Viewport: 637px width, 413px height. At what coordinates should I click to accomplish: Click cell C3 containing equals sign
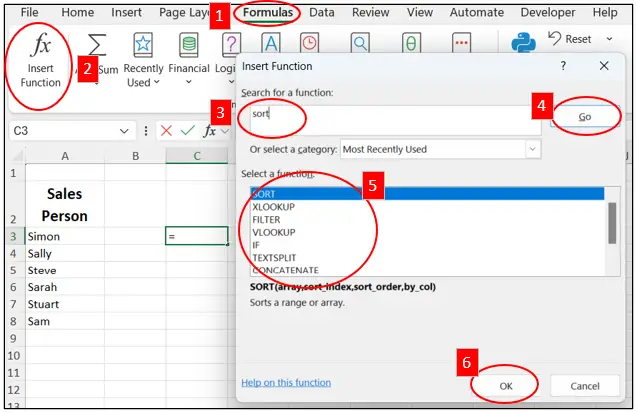[197, 236]
